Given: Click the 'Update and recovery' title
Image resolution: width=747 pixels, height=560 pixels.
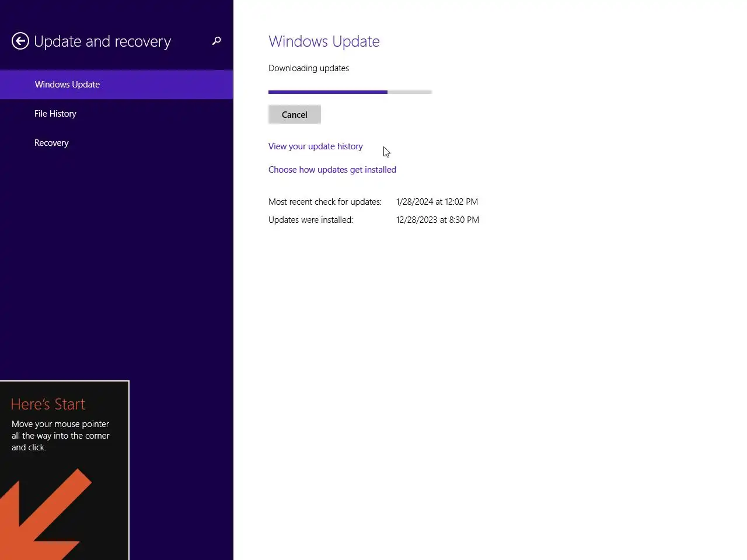Looking at the screenshot, I should point(103,41).
